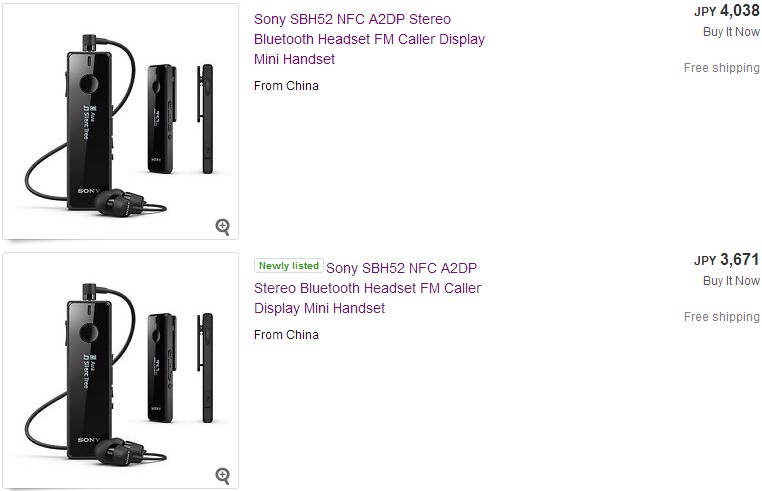Open the JPY 4,038 Sony SBH52 listing title

tap(369, 39)
